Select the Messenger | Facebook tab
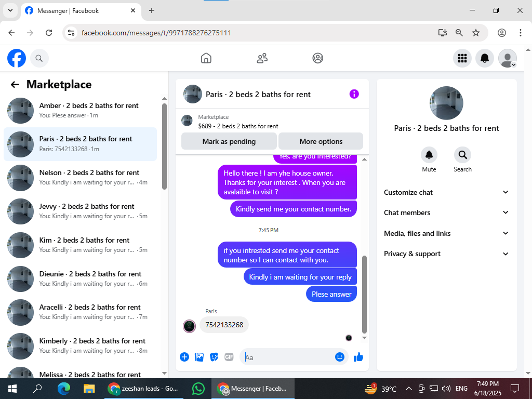The width and height of the screenshot is (532, 399). click(81, 11)
